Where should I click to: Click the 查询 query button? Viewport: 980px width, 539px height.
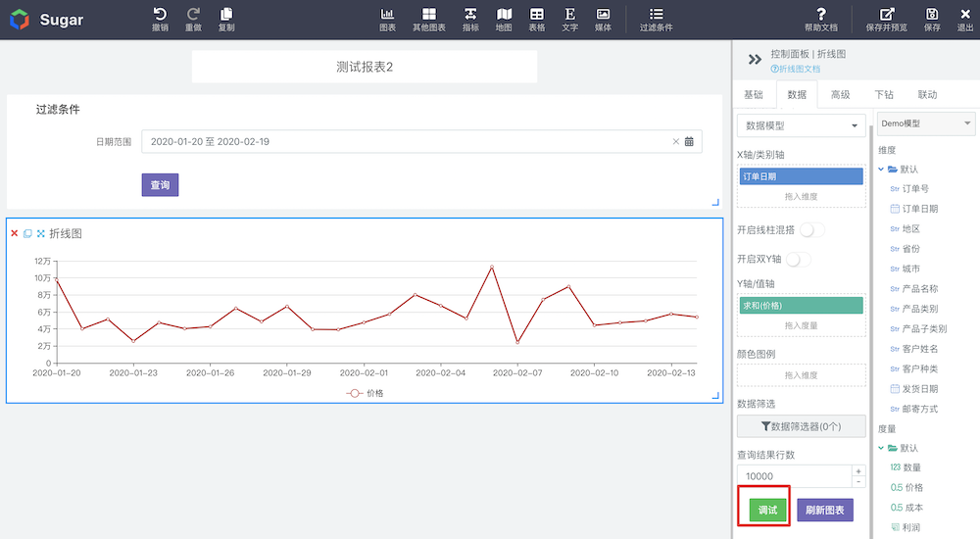(160, 185)
